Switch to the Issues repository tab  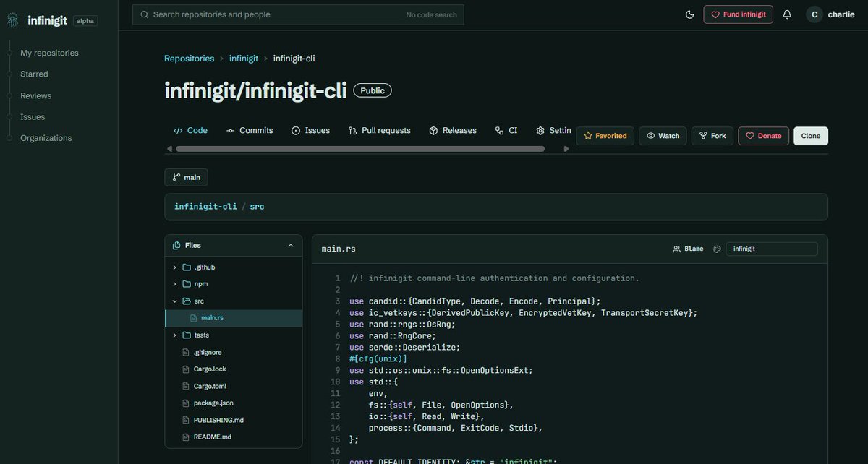pos(310,131)
